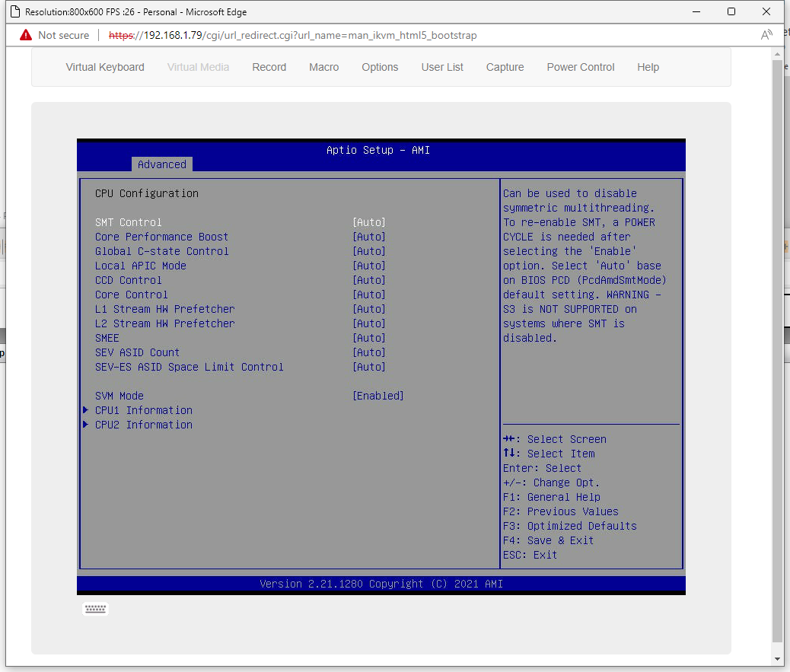This screenshot has height=672, width=790.
Task: Open the Capture menu
Action: [x=505, y=67]
